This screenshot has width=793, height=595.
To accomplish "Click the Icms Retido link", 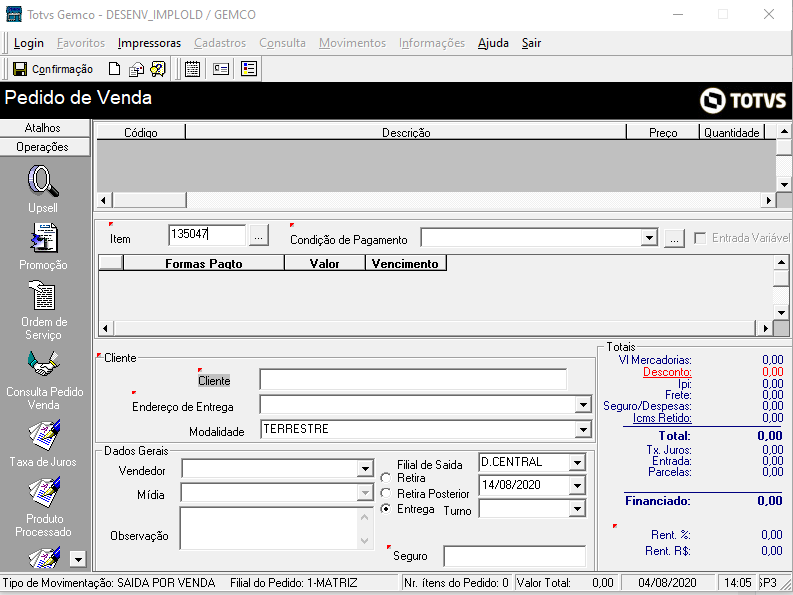I will 662,418.
